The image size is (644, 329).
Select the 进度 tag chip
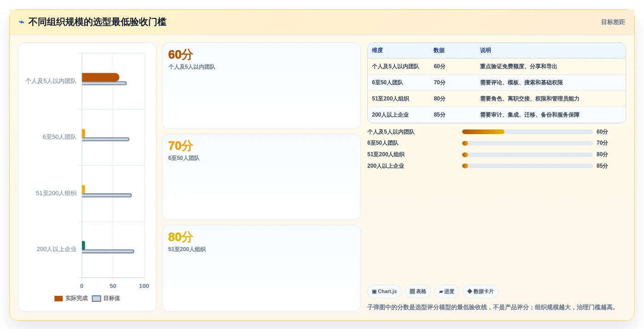click(447, 292)
